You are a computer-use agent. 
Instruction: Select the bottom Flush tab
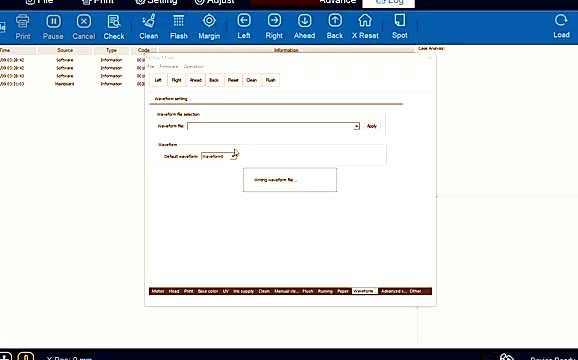[x=308, y=291]
